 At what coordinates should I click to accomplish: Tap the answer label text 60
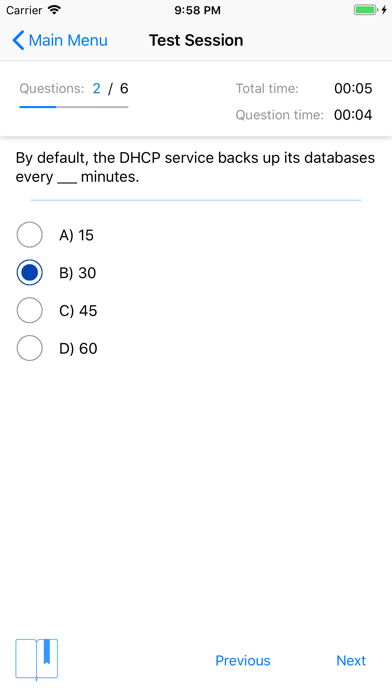pos(88,348)
